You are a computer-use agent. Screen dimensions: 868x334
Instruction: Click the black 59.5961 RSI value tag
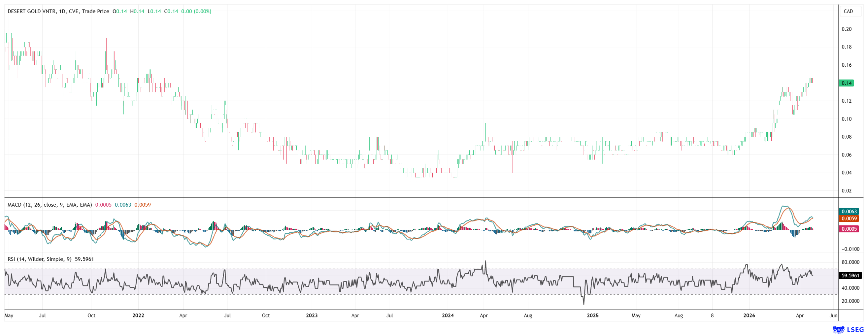850,276
